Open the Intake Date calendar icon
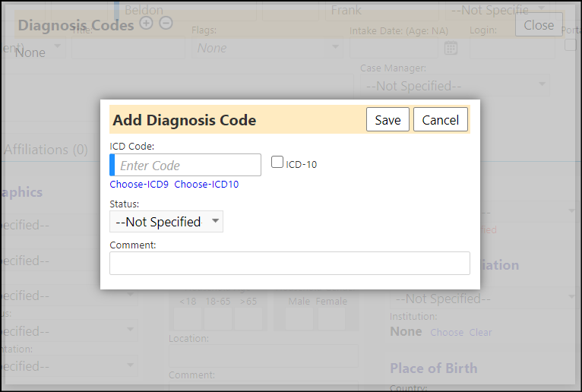This screenshot has width=582, height=392. [x=451, y=48]
